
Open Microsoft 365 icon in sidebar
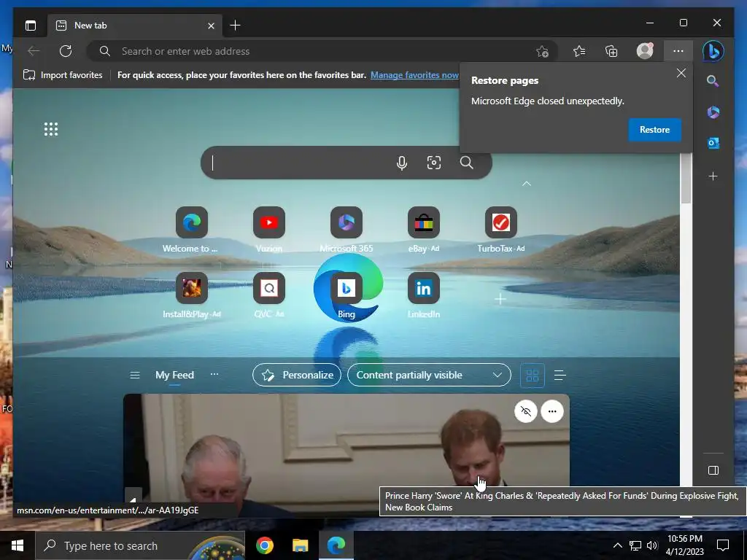point(713,112)
